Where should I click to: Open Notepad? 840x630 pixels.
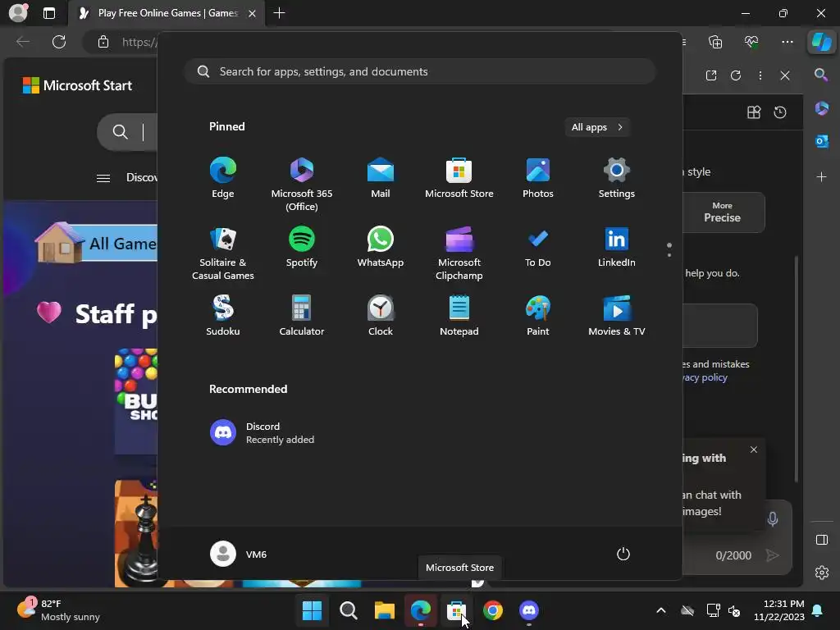click(459, 316)
